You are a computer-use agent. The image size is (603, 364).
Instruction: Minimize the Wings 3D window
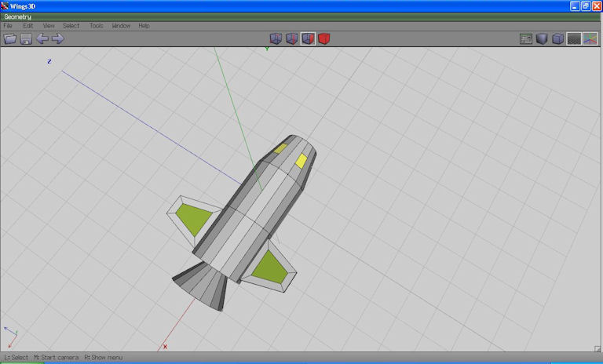pyautogui.click(x=575, y=5)
